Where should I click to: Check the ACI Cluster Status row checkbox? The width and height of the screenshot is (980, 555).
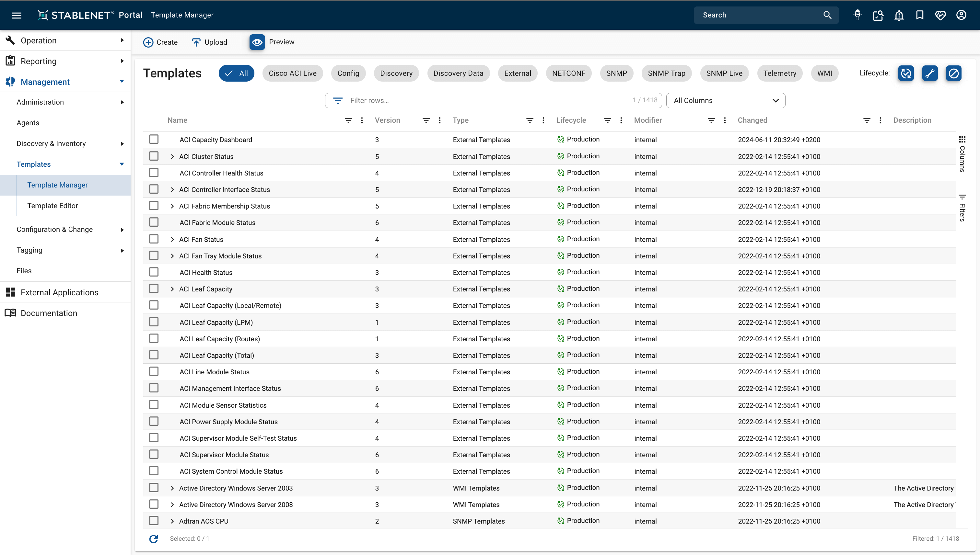pos(154,156)
